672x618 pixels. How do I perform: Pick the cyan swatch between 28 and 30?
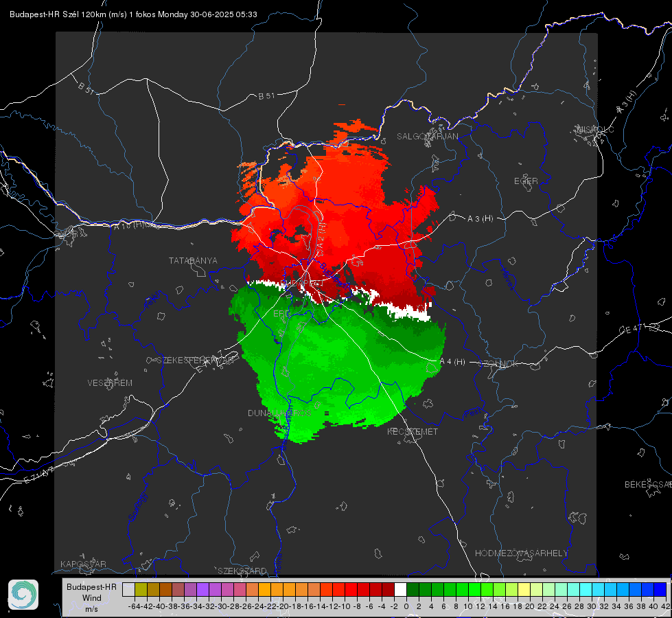click(x=586, y=589)
